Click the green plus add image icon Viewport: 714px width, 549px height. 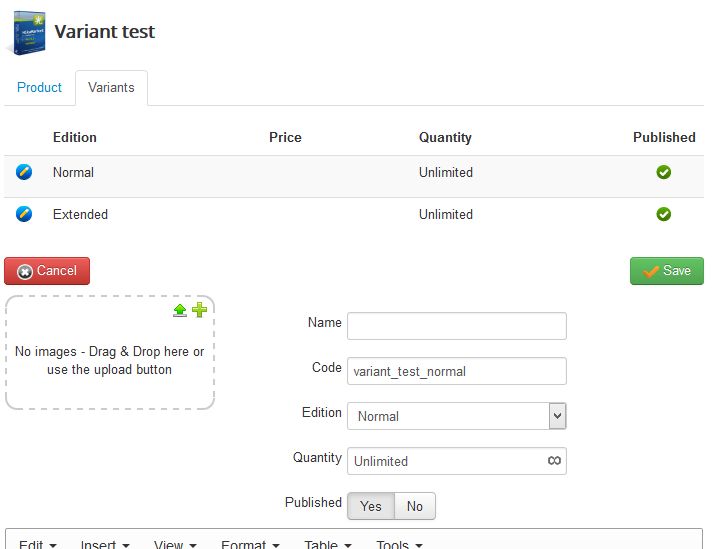coord(199,310)
